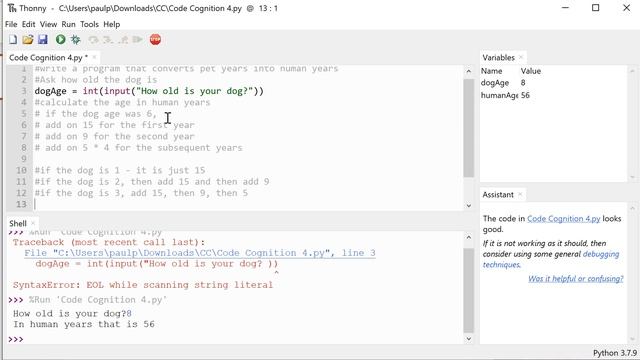
Task: Click the shell prompt at the bottom
Action: (16, 339)
